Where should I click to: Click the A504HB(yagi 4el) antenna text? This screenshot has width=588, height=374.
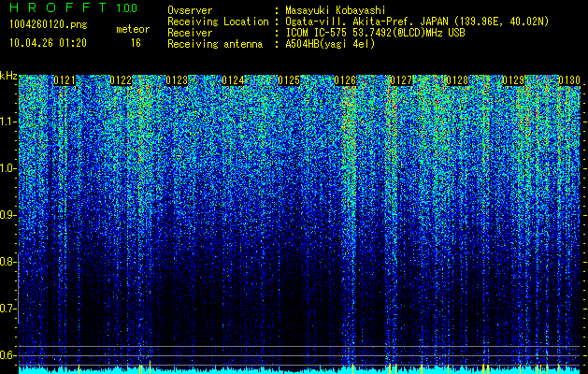tap(330, 44)
